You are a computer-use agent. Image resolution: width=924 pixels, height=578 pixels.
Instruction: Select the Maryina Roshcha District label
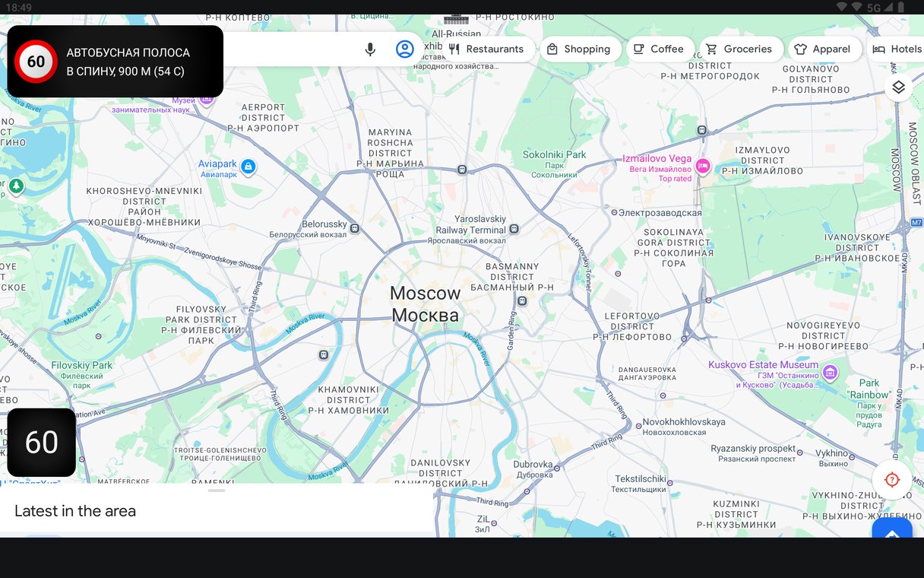coord(390,153)
